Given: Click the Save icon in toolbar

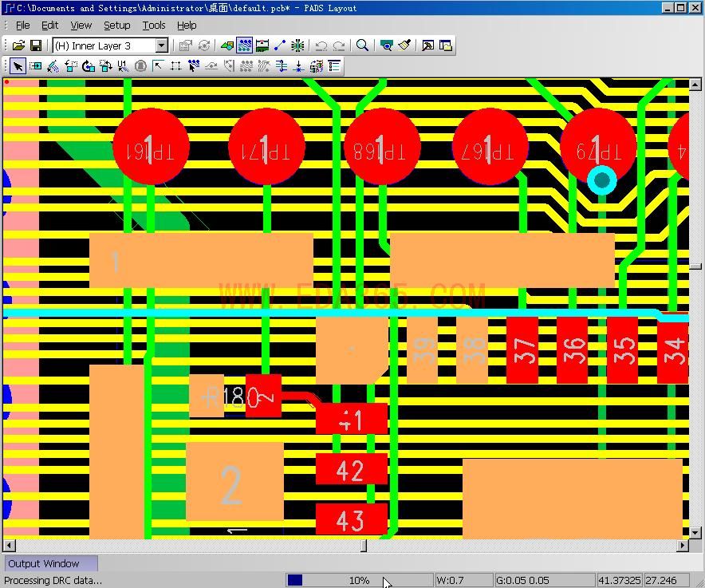Looking at the screenshot, I should point(36,46).
